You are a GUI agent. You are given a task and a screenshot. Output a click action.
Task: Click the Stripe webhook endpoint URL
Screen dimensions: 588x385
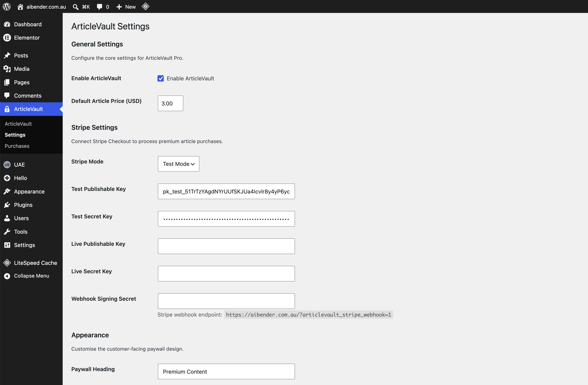(x=308, y=315)
